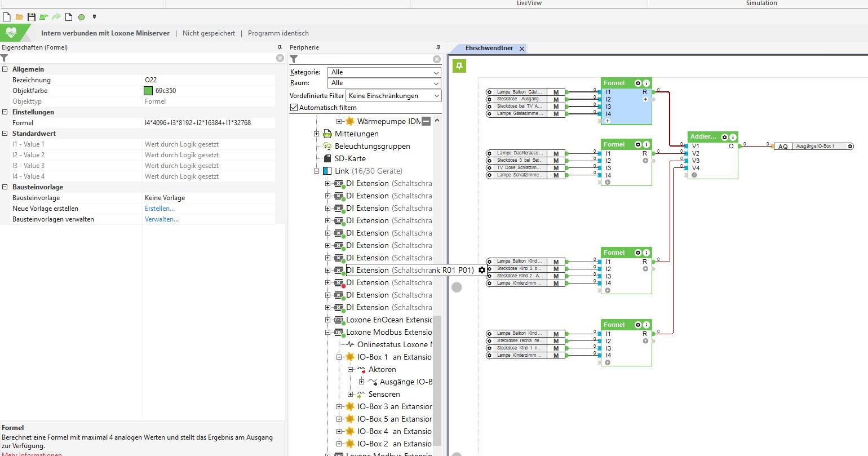Switch to the Ehrschwendtner page tab
The height and width of the screenshot is (456, 868).
point(489,48)
